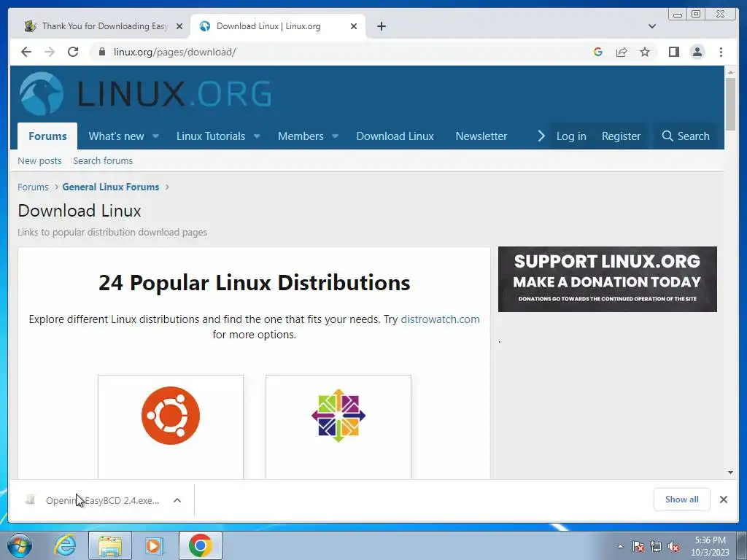The width and height of the screenshot is (747, 560).
Task: Click the Ubuntu distribution logo
Action: point(171,416)
